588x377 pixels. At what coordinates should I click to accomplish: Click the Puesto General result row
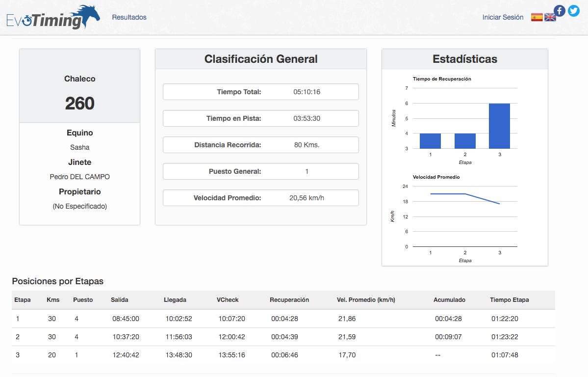pos(260,171)
